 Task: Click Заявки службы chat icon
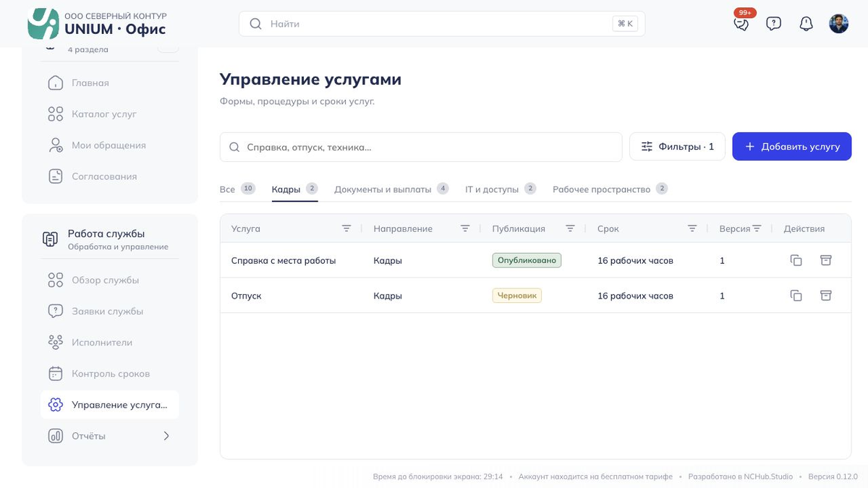(x=56, y=312)
